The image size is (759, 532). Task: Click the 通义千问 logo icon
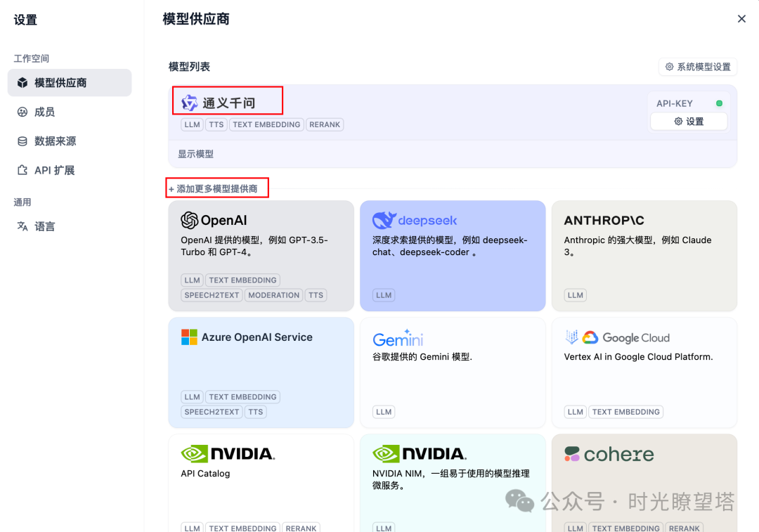(189, 103)
